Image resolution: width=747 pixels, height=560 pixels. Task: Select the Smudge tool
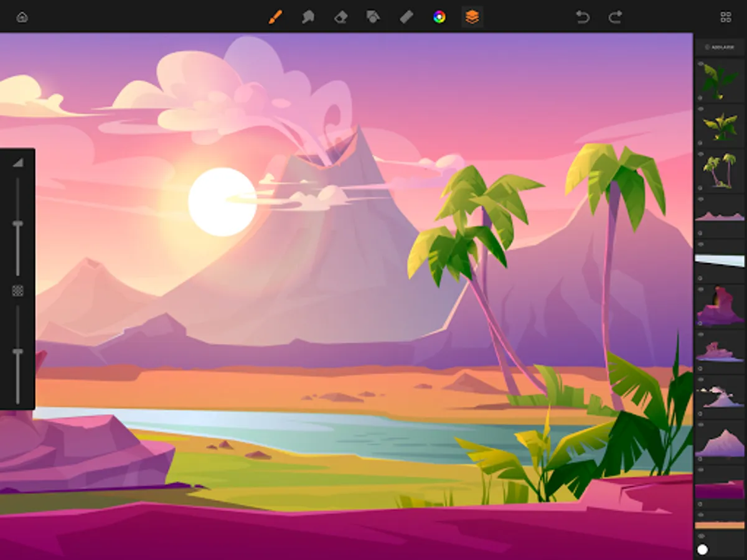(308, 17)
